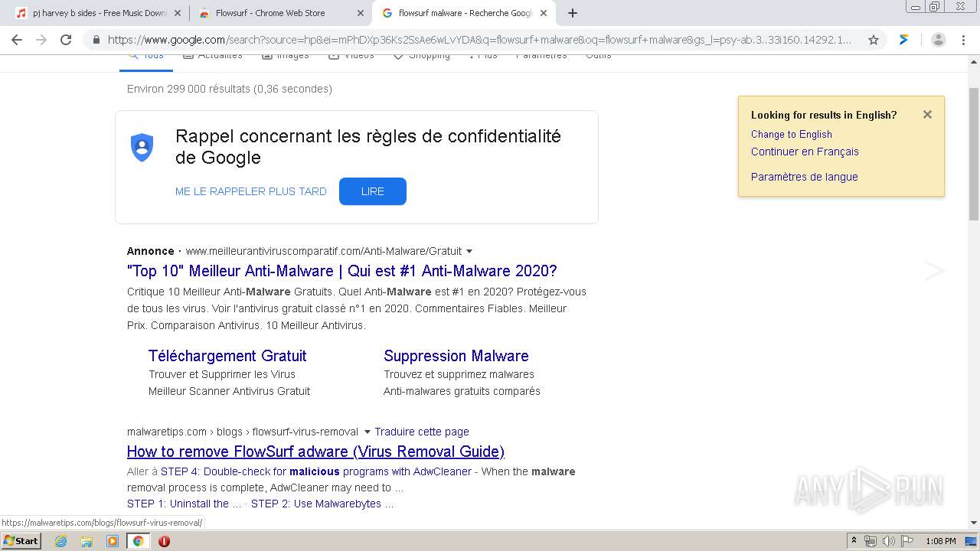Click the results count text Environ 299 000
The image size is (980, 551).
point(230,89)
